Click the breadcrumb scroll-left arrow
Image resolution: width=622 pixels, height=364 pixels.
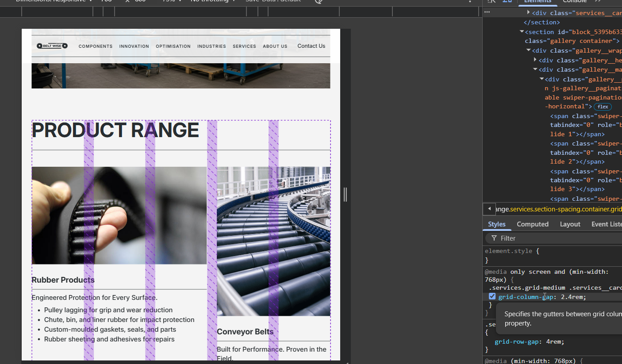[489, 209]
